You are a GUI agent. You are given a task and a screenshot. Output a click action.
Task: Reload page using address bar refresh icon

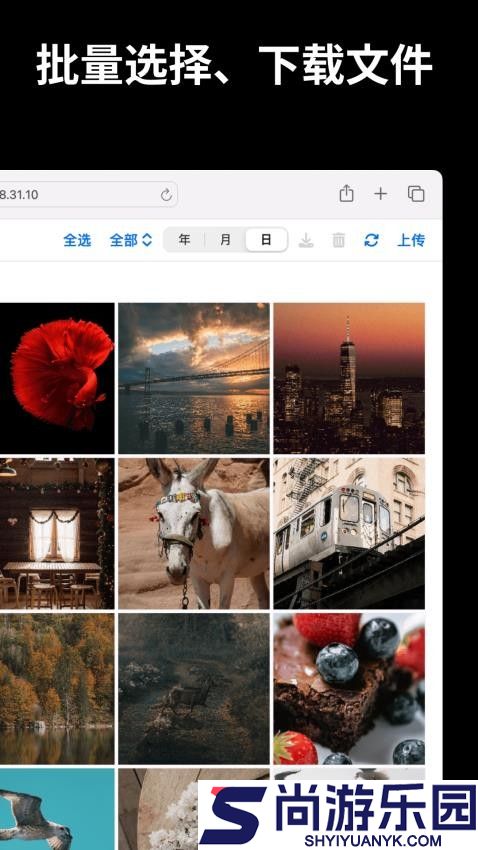click(x=166, y=195)
